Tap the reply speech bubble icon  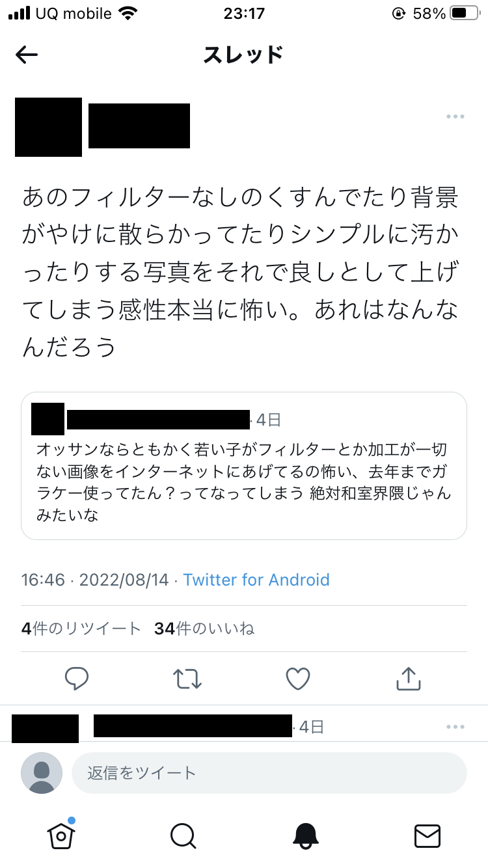pos(77,679)
